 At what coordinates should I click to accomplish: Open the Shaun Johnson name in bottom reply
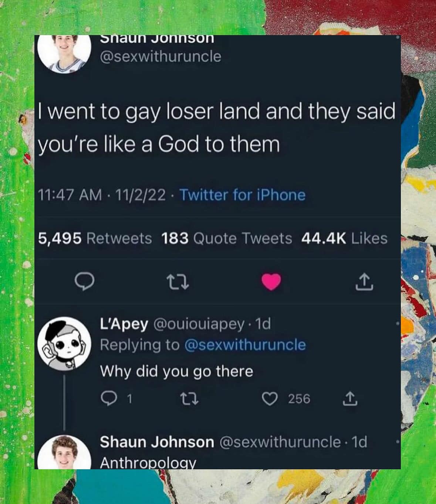(157, 442)
